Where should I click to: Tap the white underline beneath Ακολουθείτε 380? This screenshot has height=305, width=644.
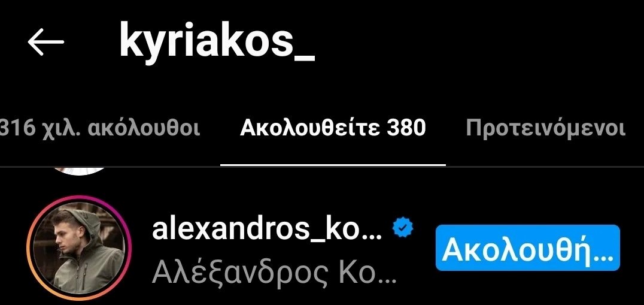point(333,165)
